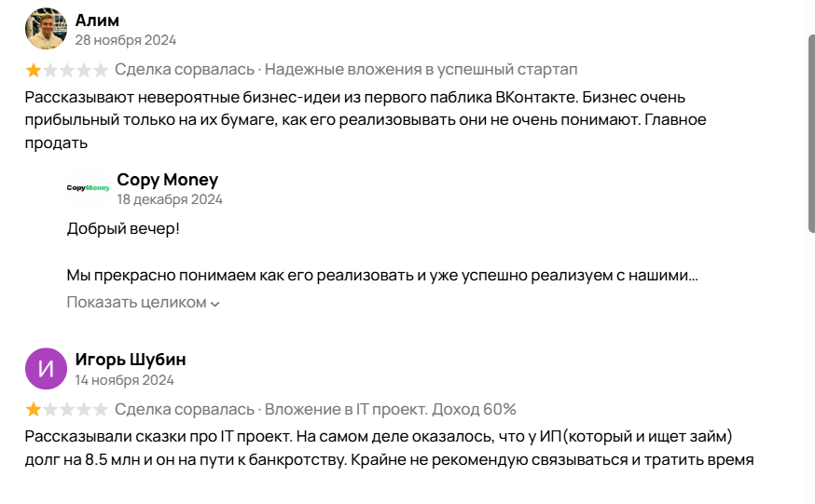
Task: Click the date "14 ноября 2024" on review
Action: 124,380
